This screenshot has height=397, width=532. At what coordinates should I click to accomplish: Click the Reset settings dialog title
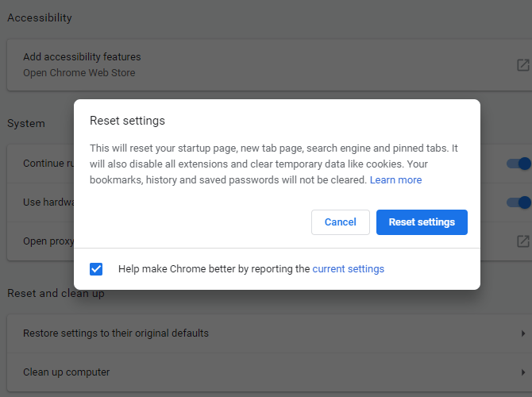[127, 121]
